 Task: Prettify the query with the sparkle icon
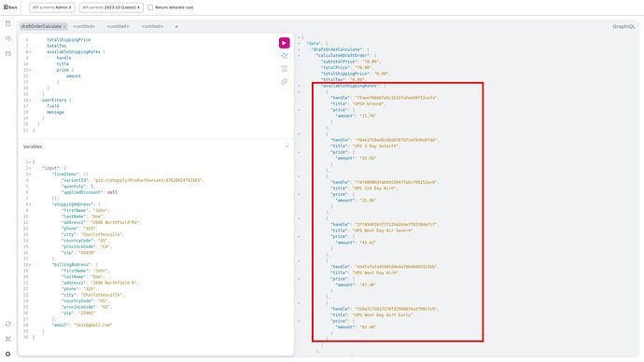coord(285,56)
